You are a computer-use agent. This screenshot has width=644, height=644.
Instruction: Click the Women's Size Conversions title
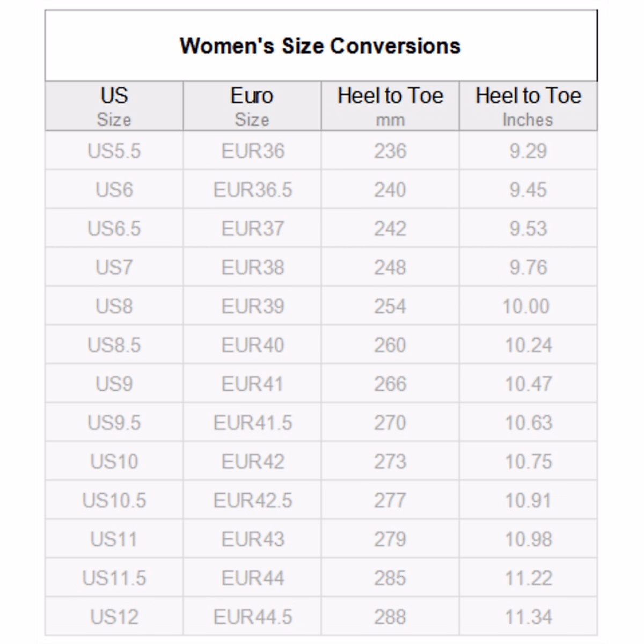(x=320, y=46)
